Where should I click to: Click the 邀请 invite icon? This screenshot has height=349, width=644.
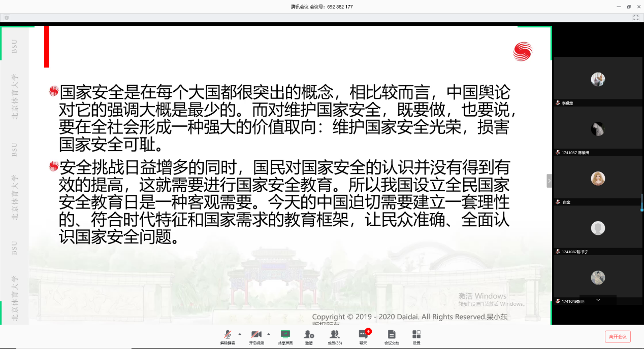pos(309,336)
